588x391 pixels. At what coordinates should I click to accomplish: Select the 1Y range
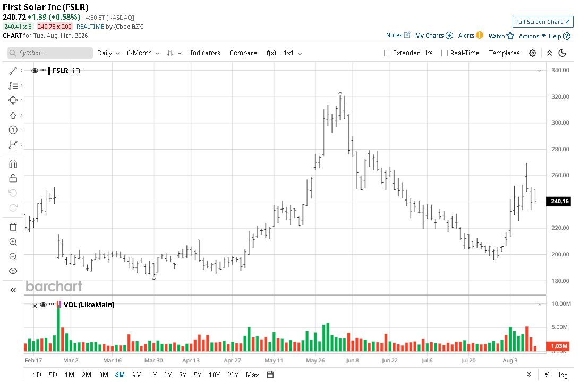coord(153,375)
